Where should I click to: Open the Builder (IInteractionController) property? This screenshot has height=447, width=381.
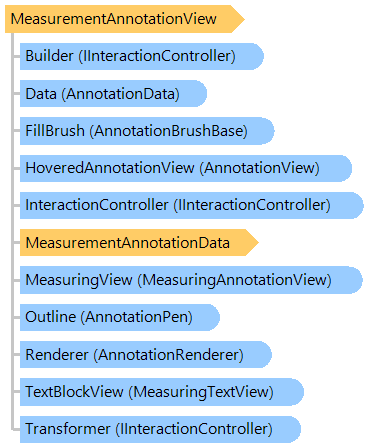coord(142,56)
